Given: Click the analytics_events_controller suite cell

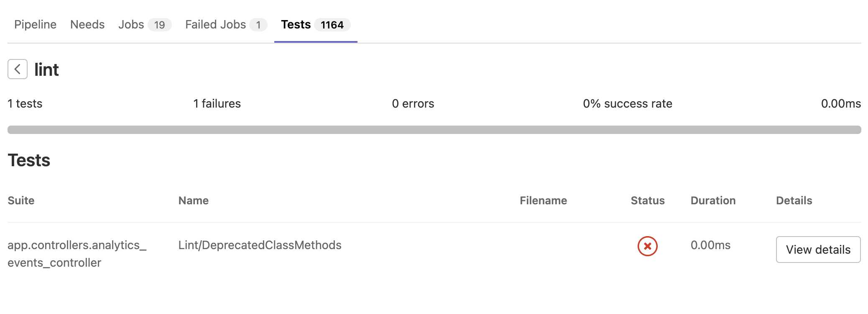Looking at the screenshot, I should pyautogui.click(x=77, y=254).
